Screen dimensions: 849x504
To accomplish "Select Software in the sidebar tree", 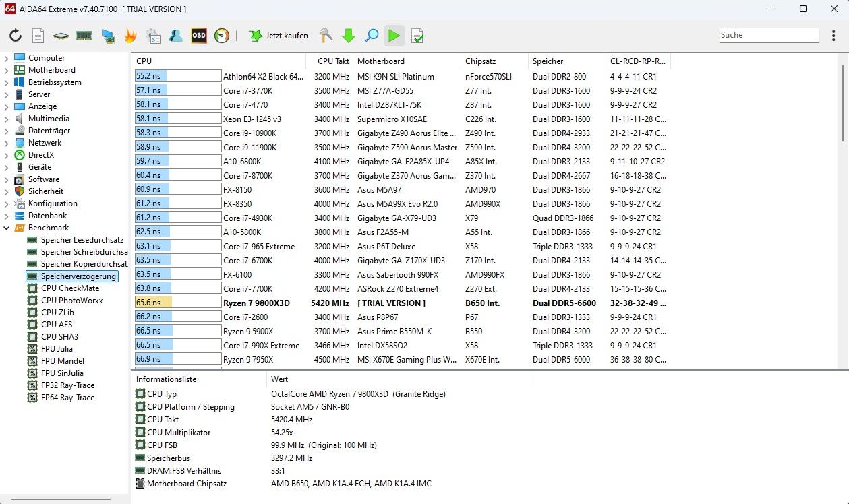I will [x=43, y=179].
